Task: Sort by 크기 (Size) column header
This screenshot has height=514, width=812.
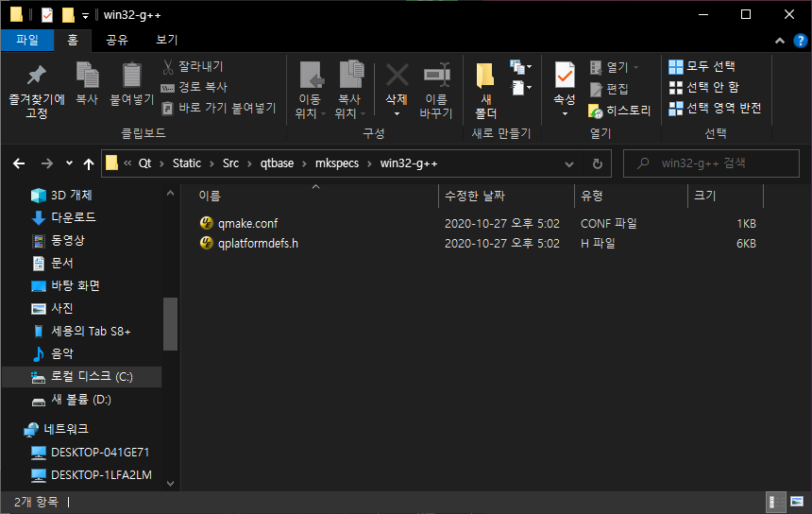Action: pyautogui.click(x=725, y=196)
